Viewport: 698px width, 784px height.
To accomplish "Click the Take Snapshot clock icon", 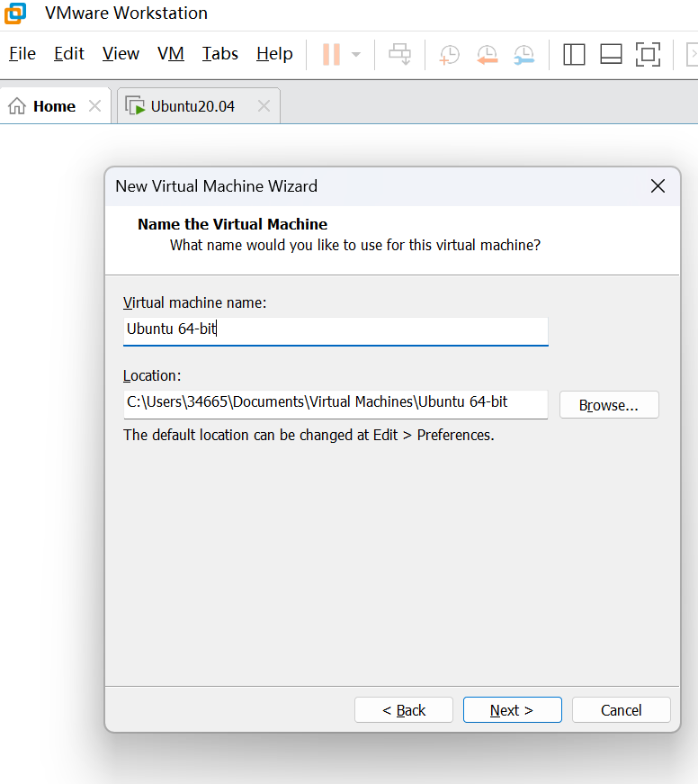I will click(x=449, y=54).
